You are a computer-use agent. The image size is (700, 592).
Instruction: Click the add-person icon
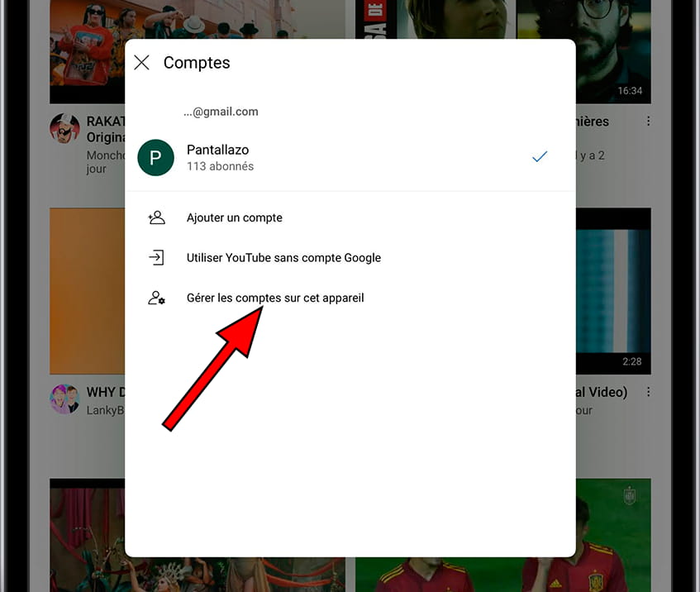[156, 217]
